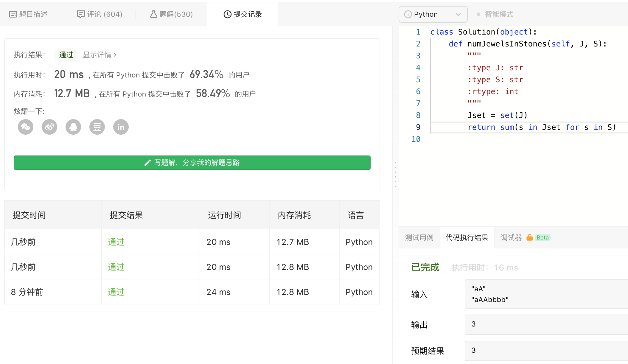Click the 69.34% runtime percentile
628x364 pixels.
point(206,74)
